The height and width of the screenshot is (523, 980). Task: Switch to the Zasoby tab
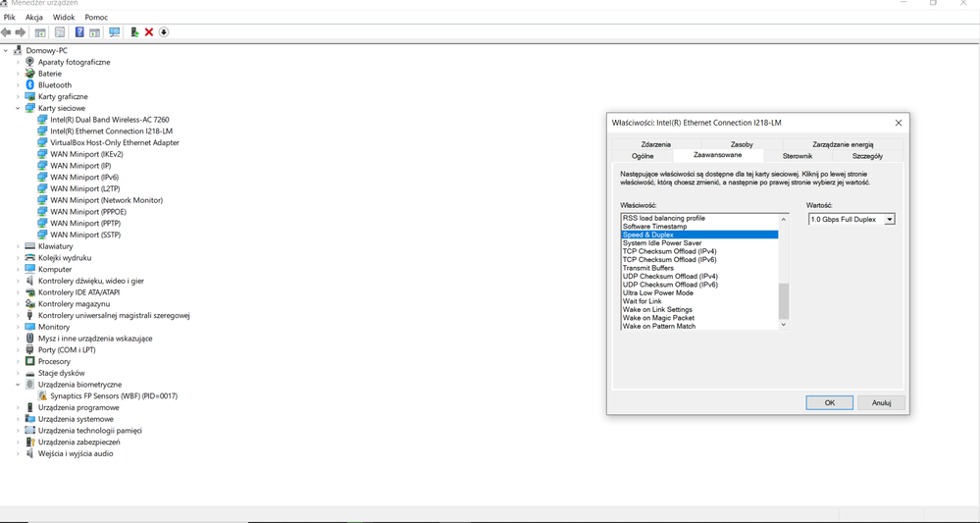[742, 144]
